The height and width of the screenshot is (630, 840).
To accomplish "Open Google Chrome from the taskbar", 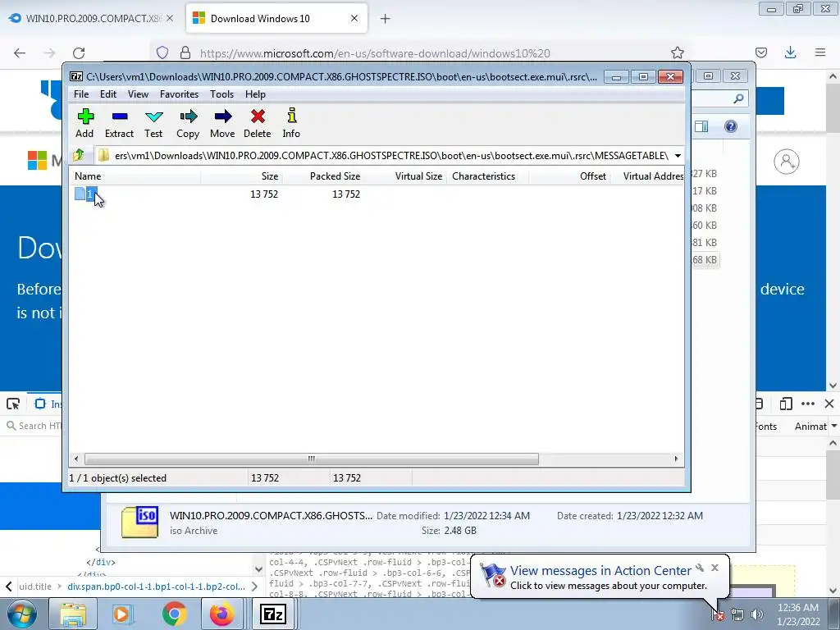I will tap(174, 614).
